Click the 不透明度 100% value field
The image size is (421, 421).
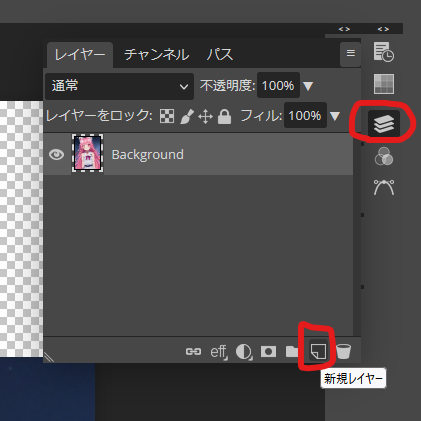pyautogui.click(x=278, y=85)
